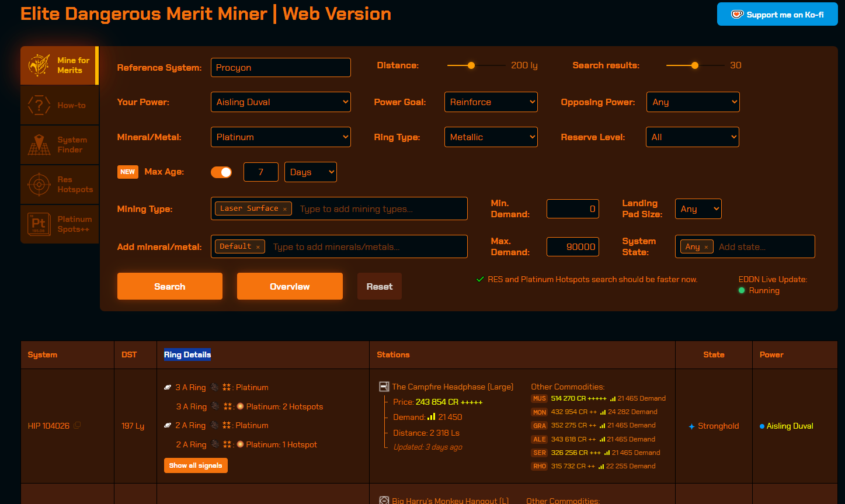This screenshot has height=504, width=845.
Task: Click the MUS commodity badge
Action: (539, 398)
